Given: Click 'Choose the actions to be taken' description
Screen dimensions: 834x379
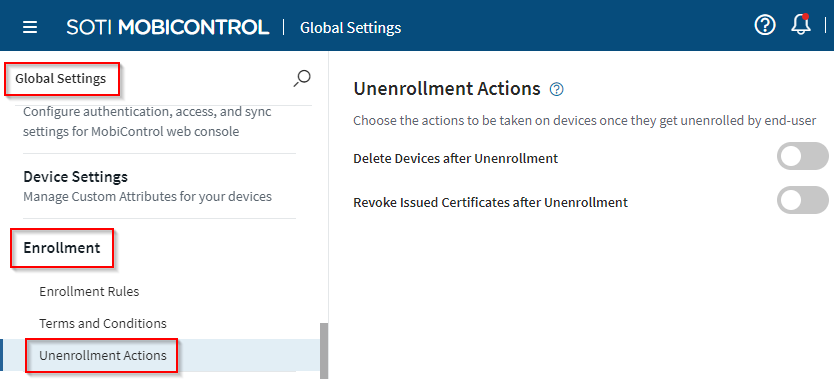Looking at the screenshot, I should tap(585, 121).
